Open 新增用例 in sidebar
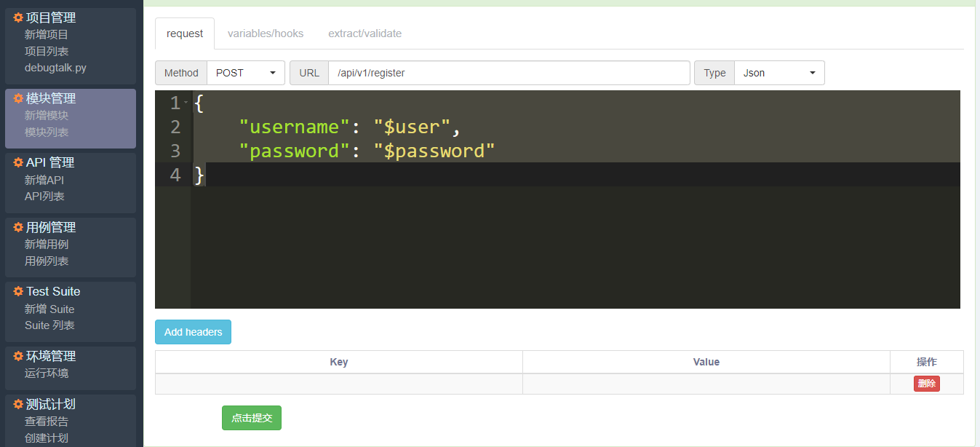This screenshot has height=447, width=980. 47,245
